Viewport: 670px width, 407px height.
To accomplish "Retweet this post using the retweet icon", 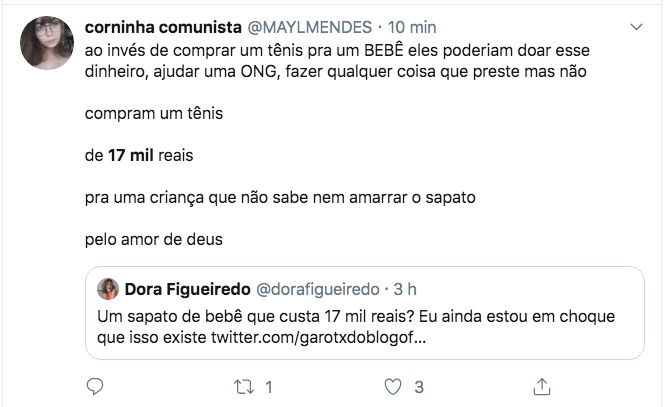I will [244, 385].
